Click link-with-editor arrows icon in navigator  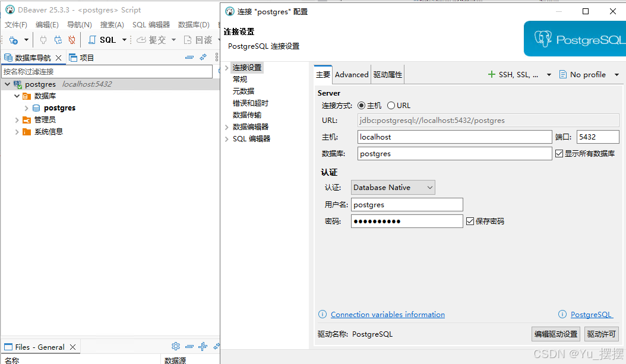(203, 58)
